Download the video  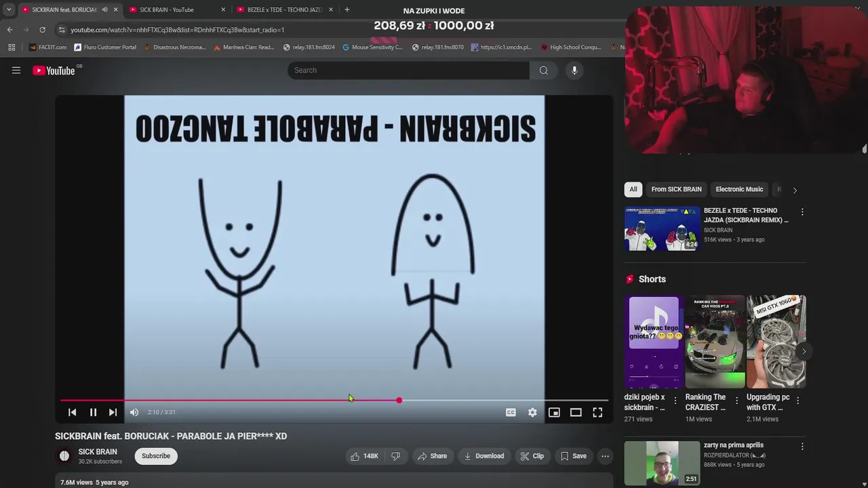coord(484,456)
